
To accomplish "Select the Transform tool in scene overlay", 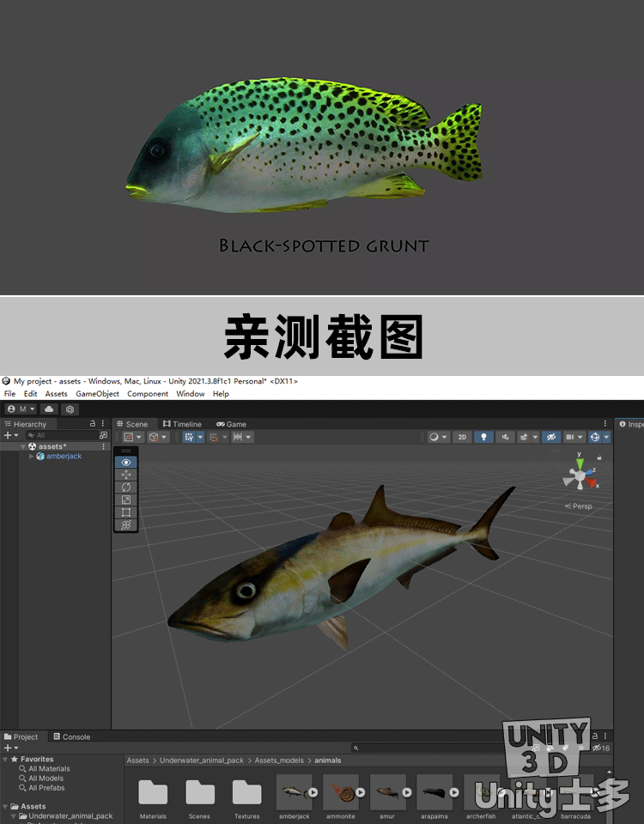I will [126, 524].
